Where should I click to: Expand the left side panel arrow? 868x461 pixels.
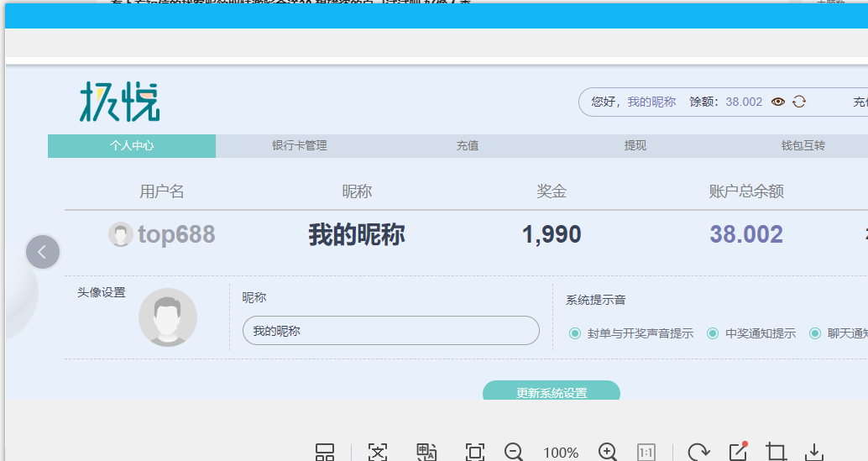pyautogui.click(x=43, y=251)
